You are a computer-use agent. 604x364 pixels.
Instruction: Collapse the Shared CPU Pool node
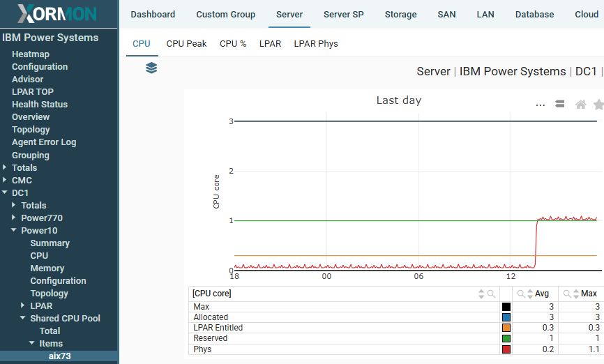point(23,319)
